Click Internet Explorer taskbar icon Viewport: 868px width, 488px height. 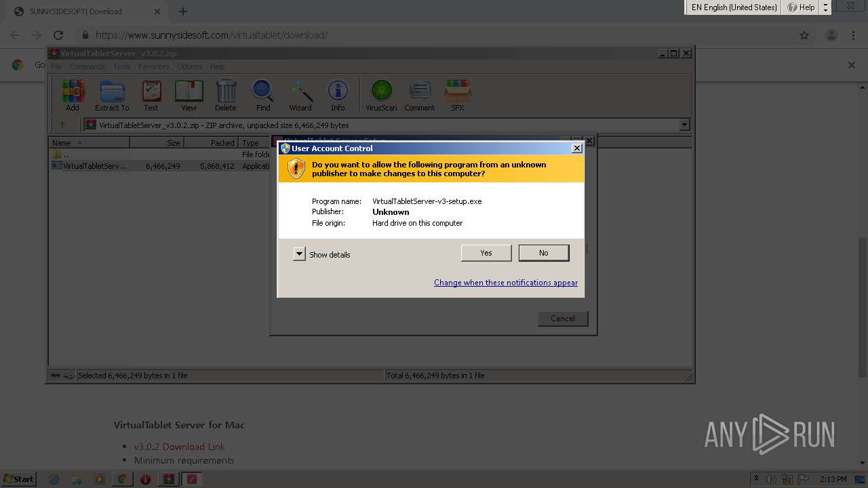pos(54,479)
